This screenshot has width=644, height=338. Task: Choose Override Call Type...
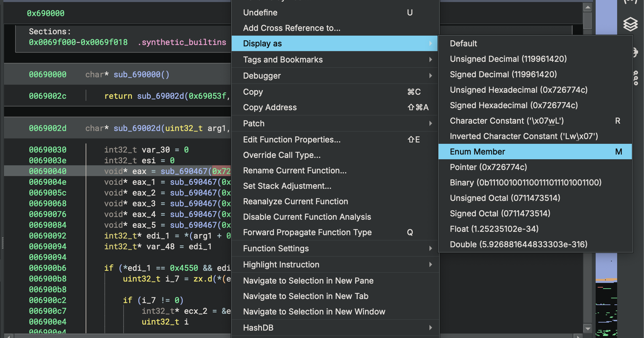click(334, 155)
